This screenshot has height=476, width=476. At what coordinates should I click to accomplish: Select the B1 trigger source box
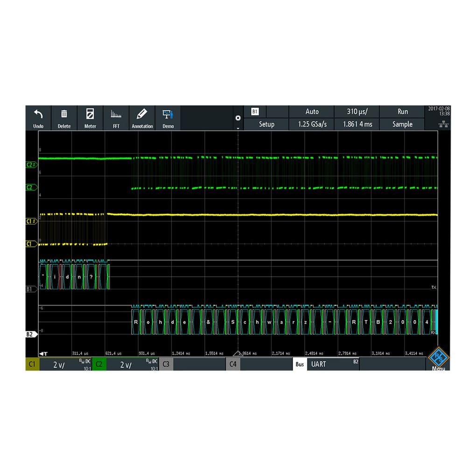pos(255,112)
